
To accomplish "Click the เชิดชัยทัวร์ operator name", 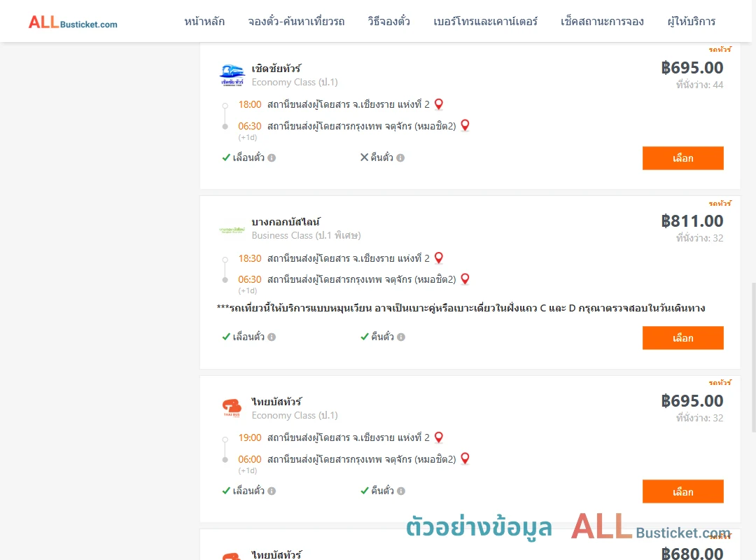I will coord(276,69).
